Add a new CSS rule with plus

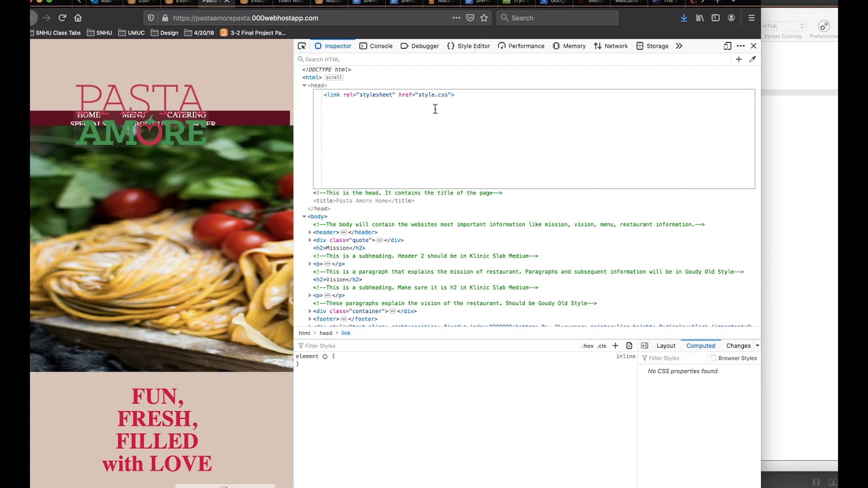click(615, 346)
